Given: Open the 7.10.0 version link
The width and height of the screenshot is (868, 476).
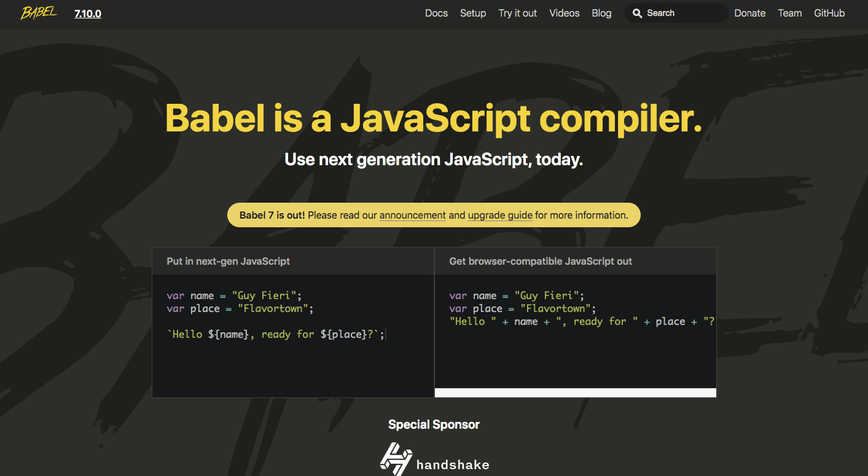Looking at the screenshot, I should coord(88,14).
